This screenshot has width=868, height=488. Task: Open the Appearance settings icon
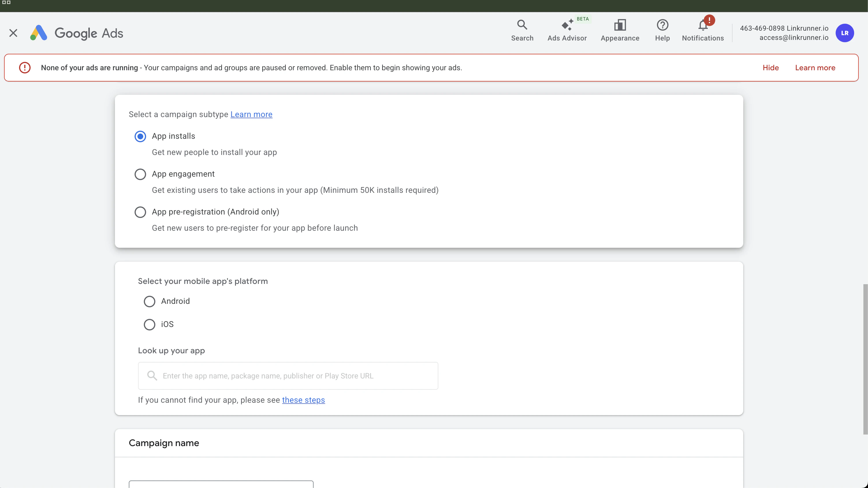point(620,25)
